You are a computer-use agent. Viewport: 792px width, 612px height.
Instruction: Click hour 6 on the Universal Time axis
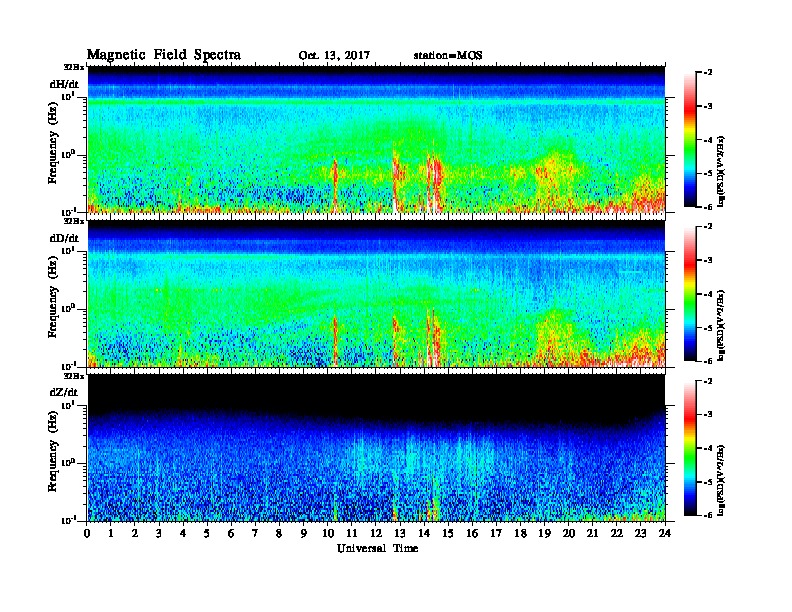(231, 533)
